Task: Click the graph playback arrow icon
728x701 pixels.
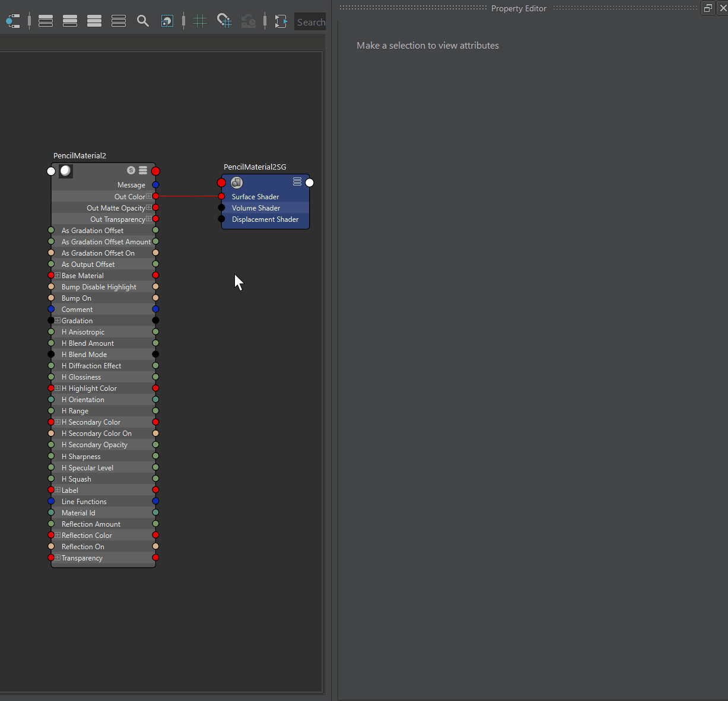Action: click(281, 21)
